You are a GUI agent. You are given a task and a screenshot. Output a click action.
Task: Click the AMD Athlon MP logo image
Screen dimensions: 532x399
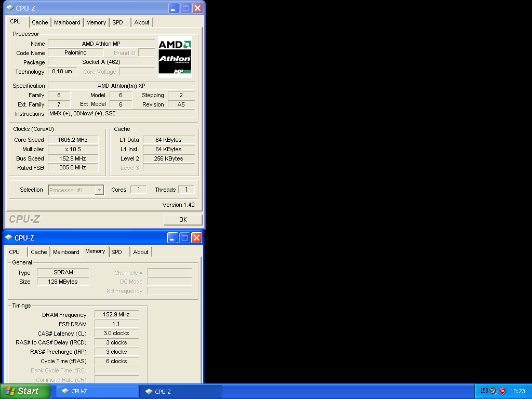(175, 57)
